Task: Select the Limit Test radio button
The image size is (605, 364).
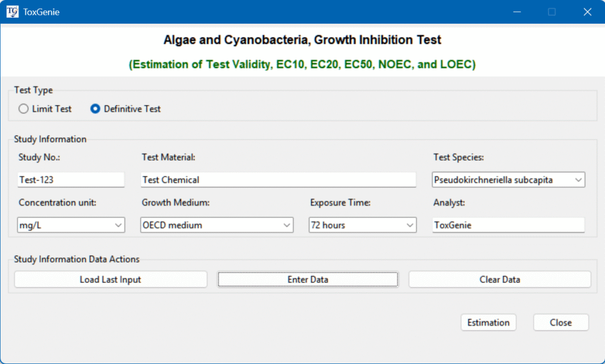Action: (24, 109)
